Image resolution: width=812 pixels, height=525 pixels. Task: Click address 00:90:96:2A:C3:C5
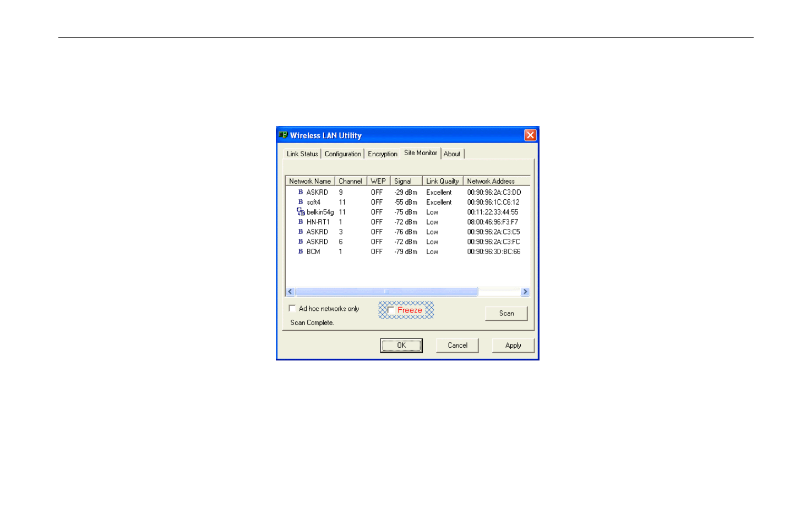(x=493, y=232)
